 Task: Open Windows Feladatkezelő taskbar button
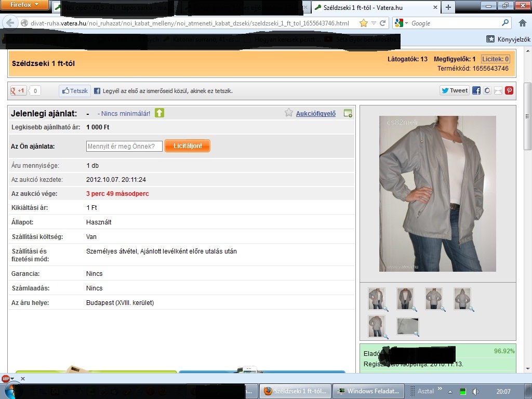tap(368, 391)
